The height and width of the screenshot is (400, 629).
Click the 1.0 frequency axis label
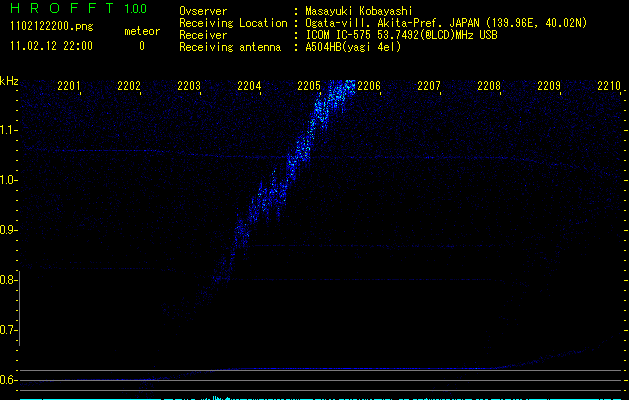(7, 180)
